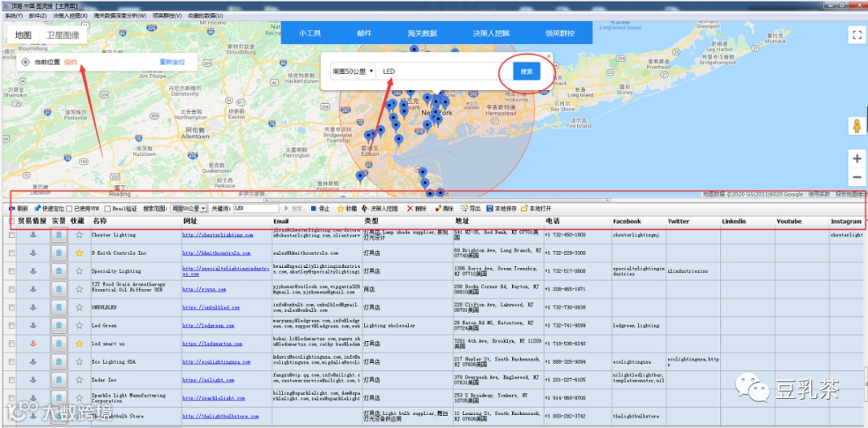Open the 海关数据深度分析(W) menu
The width and height of the screenshot is (868, 428).
(x=120, y=15)
